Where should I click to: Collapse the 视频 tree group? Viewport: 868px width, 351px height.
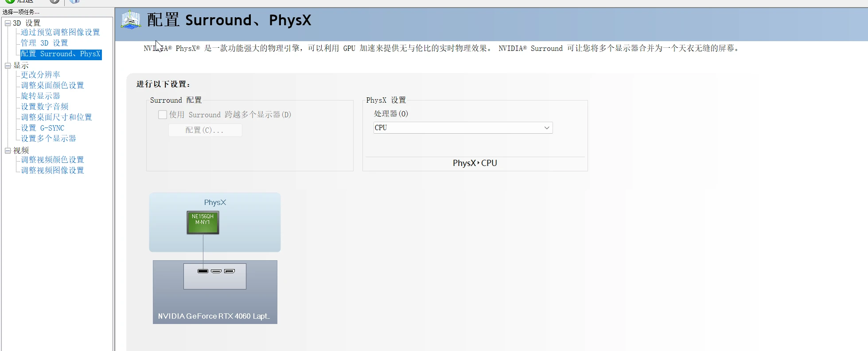[8, 150]
